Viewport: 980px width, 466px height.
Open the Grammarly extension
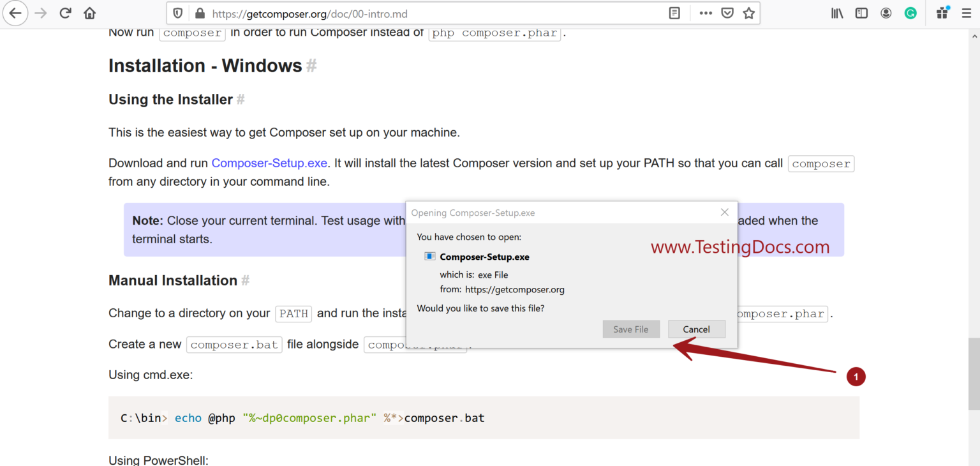[x=910, y=13]
